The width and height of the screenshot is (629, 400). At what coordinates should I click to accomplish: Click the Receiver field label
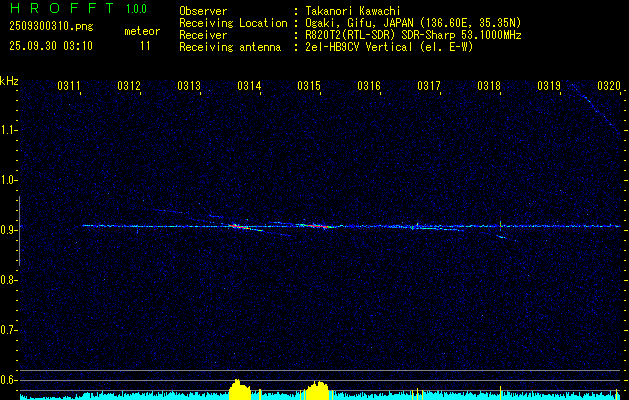[203, 35]
